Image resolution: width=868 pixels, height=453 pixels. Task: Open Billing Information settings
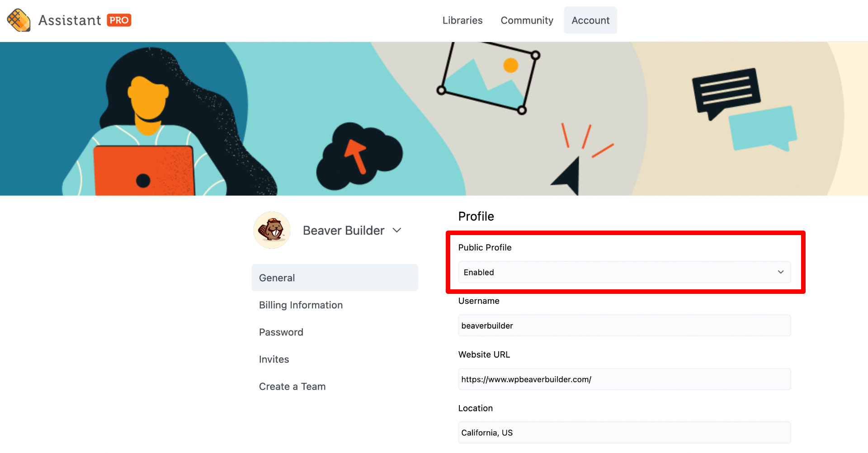301,305
